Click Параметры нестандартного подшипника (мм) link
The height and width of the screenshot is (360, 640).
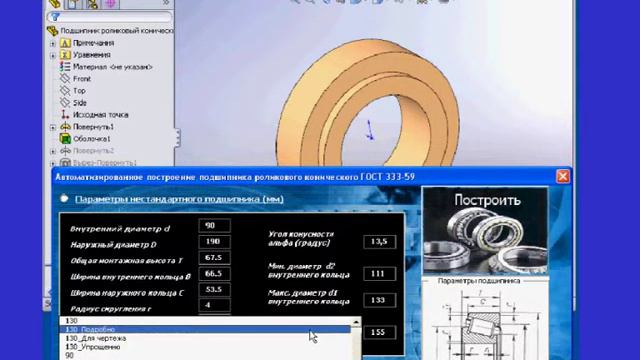tap(179, 199)
